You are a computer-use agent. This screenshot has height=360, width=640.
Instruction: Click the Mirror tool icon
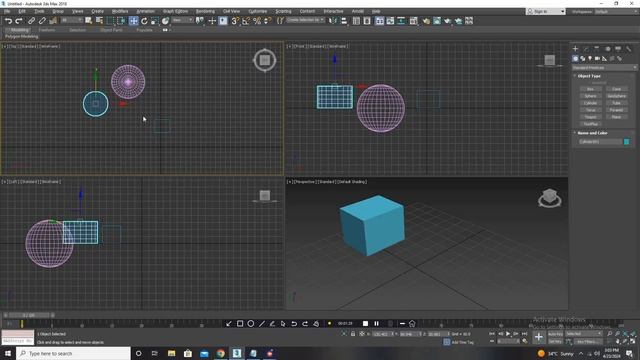(x=333, y=21)
